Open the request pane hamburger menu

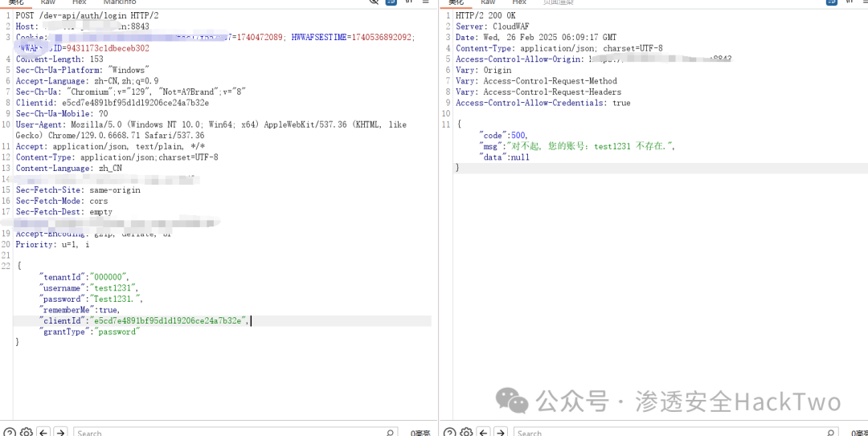click(425, 2)
